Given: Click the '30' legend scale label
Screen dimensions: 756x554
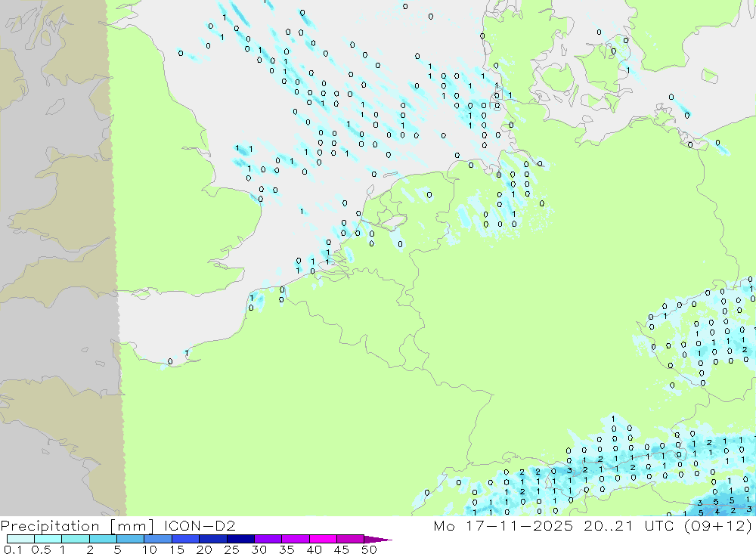Looking at the screenshot, I should click(259, 549).
